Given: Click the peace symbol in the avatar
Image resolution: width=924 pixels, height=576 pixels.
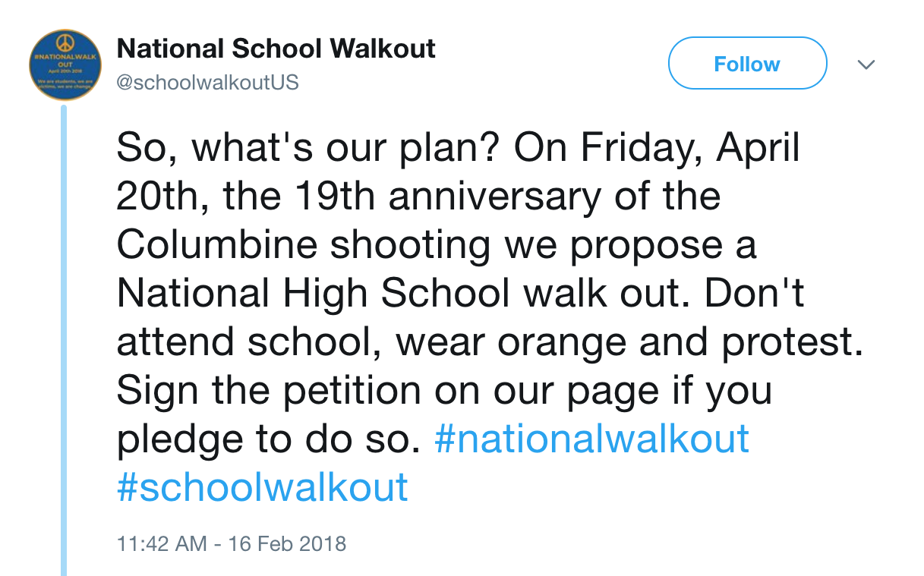Looking at the screenshot, I should pos(64,42).
